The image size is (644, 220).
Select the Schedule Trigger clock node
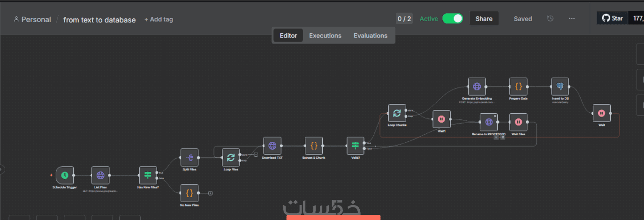coord(65,175)
